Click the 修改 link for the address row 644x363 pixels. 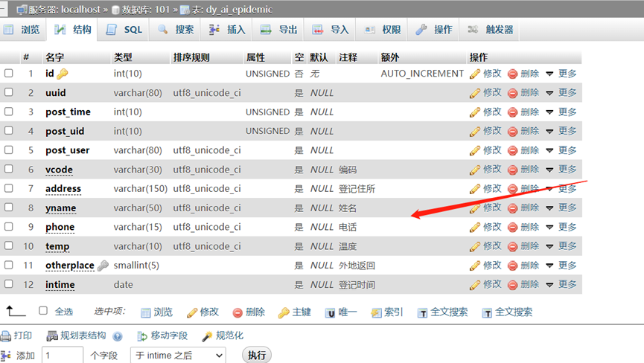tap(492, 189)
